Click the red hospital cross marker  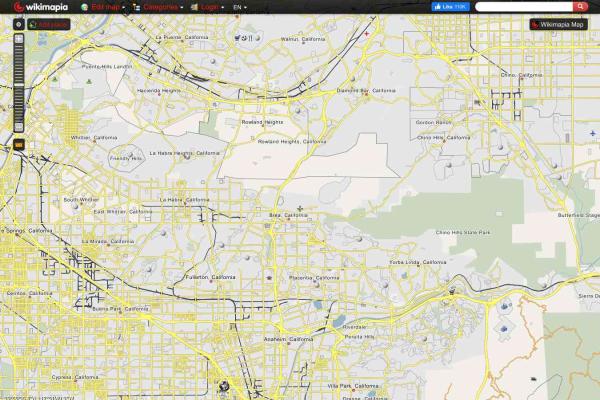pos(367,34)
